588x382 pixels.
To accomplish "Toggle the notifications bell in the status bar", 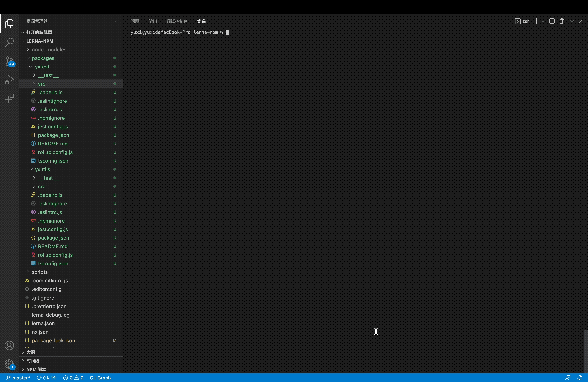I will tap(580, 378).
